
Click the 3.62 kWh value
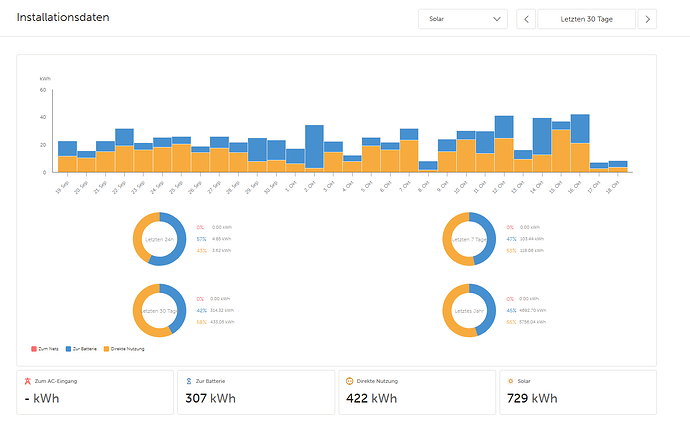click(221, 250)
